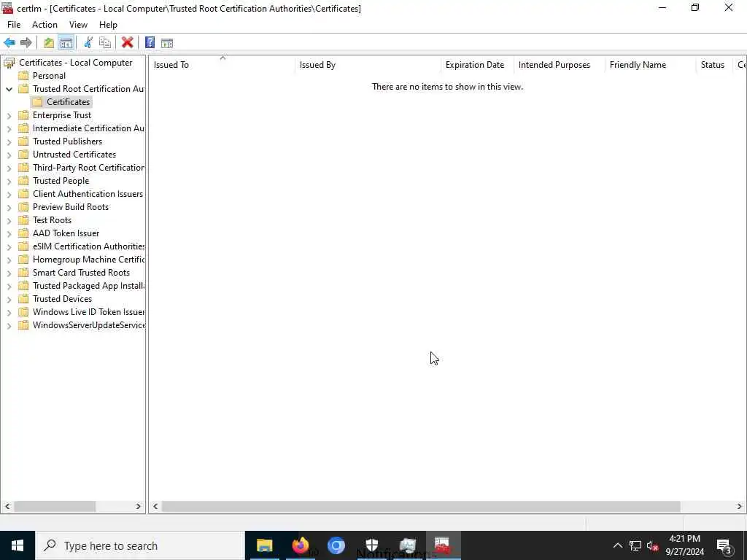
Task: Open the Help menu
Action: (108, 25)
